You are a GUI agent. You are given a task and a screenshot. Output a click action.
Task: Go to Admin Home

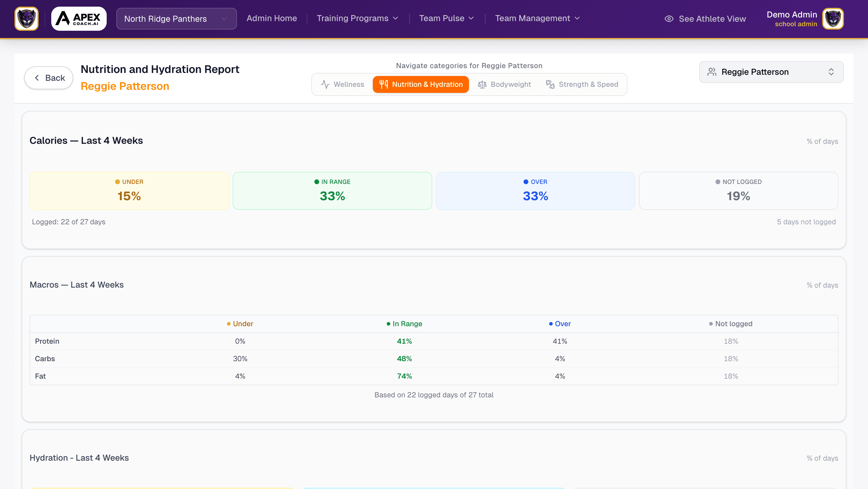272,18
